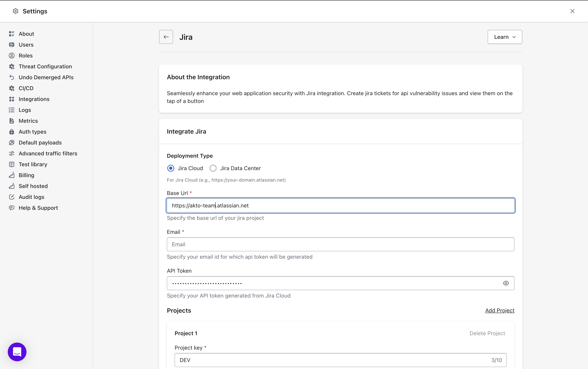Open the chat support bubble
The height and width of the screenshot is (369, 588).
[17, 352]
